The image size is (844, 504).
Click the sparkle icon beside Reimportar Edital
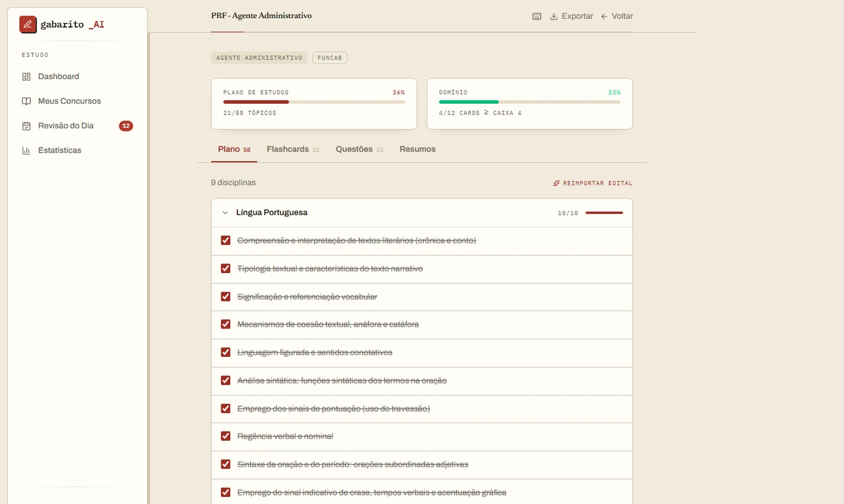coord(556,183)
